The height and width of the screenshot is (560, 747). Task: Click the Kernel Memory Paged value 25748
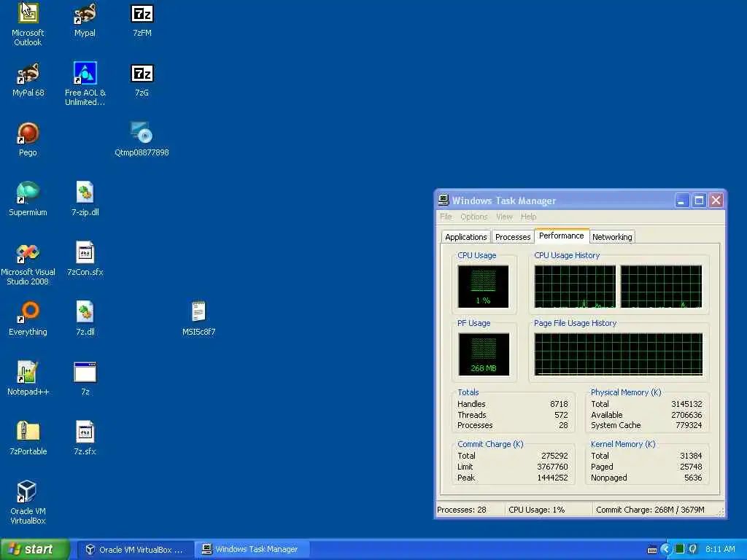691,467
